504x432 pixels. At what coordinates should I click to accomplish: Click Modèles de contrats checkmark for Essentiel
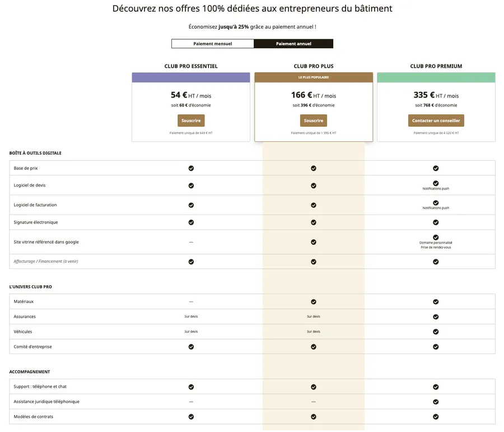pos(191,417)
